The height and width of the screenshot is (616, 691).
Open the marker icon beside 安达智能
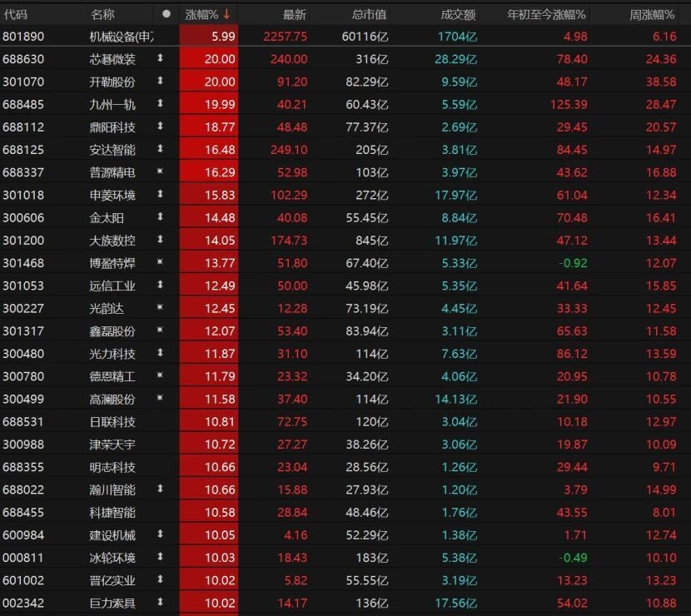point(160,148)
